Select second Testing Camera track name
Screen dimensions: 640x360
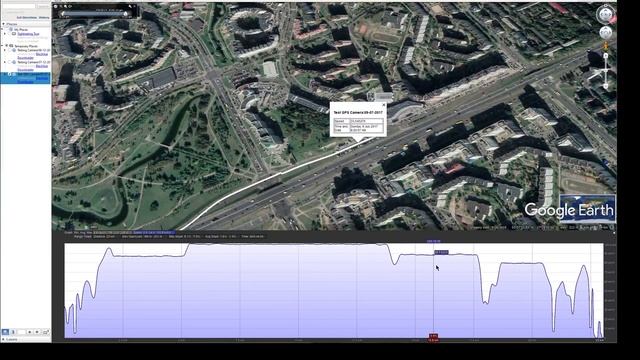33,62
